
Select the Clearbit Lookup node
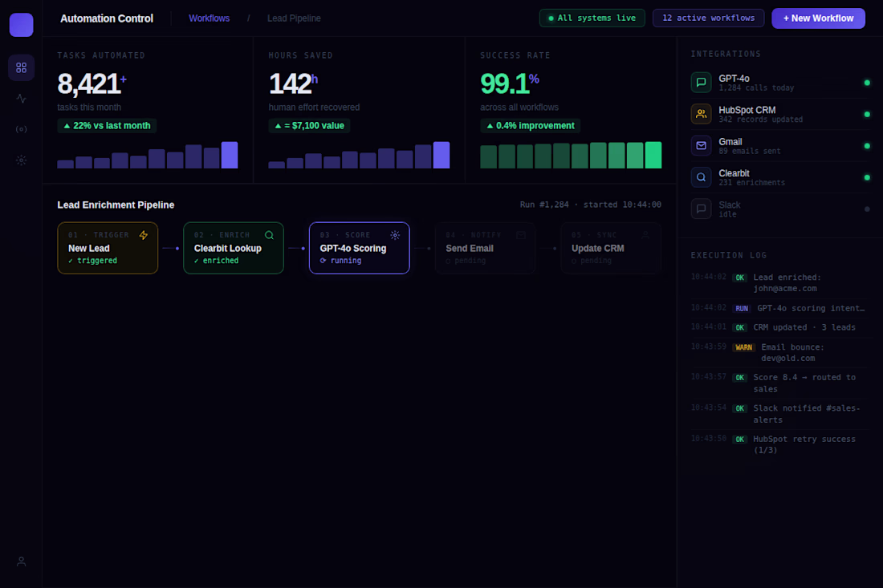(233, 248)
